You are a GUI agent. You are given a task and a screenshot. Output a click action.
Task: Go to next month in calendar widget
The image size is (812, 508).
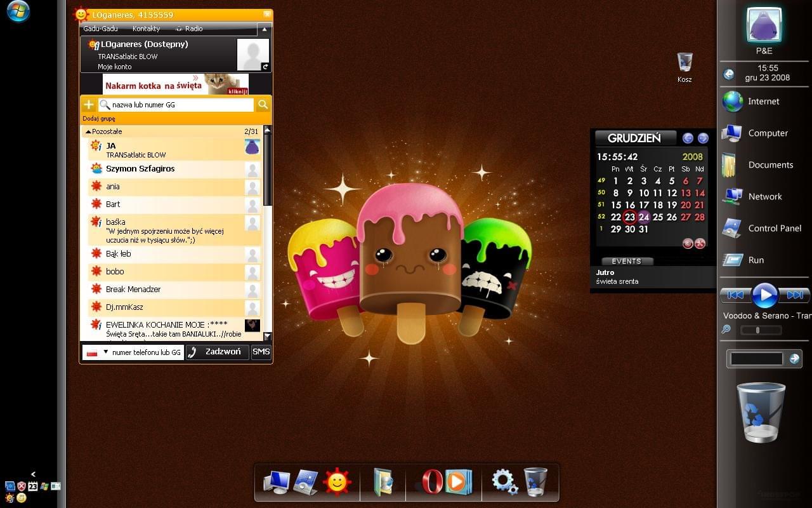tap(703, 138)
